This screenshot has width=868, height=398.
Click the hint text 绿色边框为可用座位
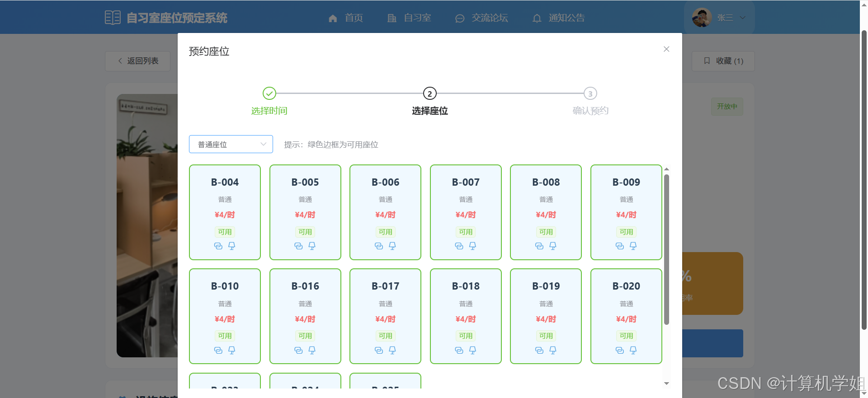tap(343, 145)
